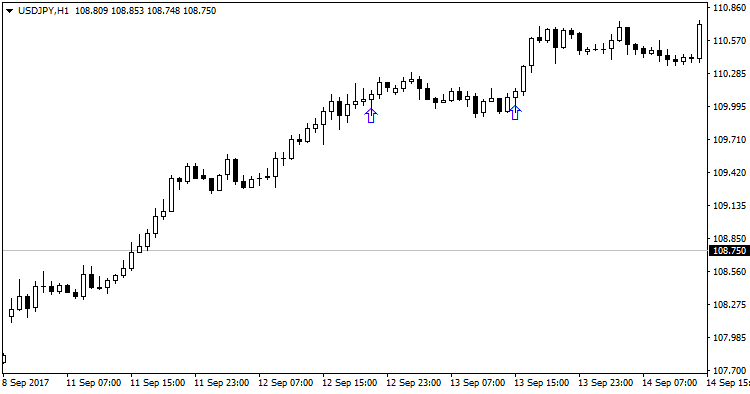Select the open value 108.809 in header
The width and height of the screenshot is (750, 394).
[x=92, y=11]
